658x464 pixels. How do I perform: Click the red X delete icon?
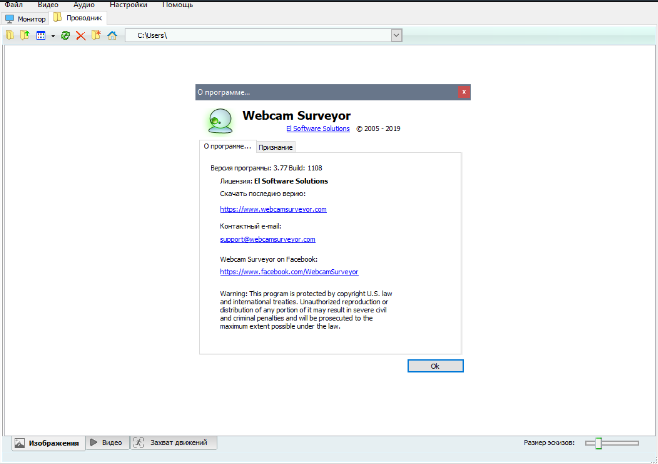point(81,36)
